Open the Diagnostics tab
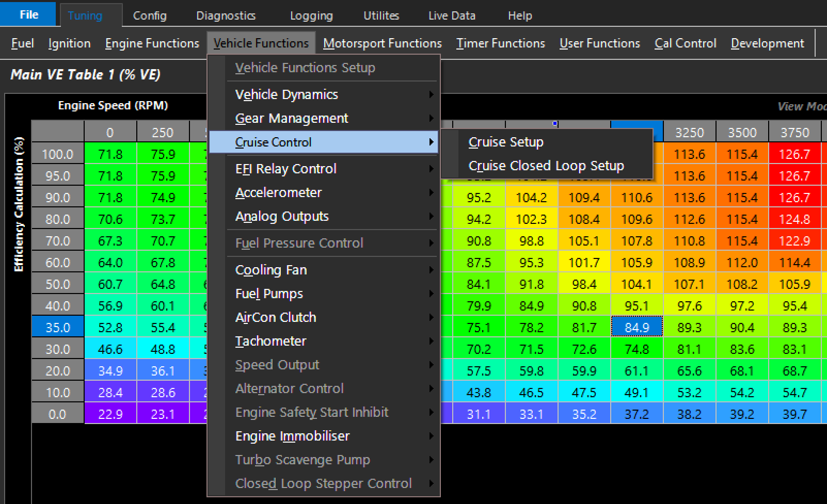 (226, 15)
